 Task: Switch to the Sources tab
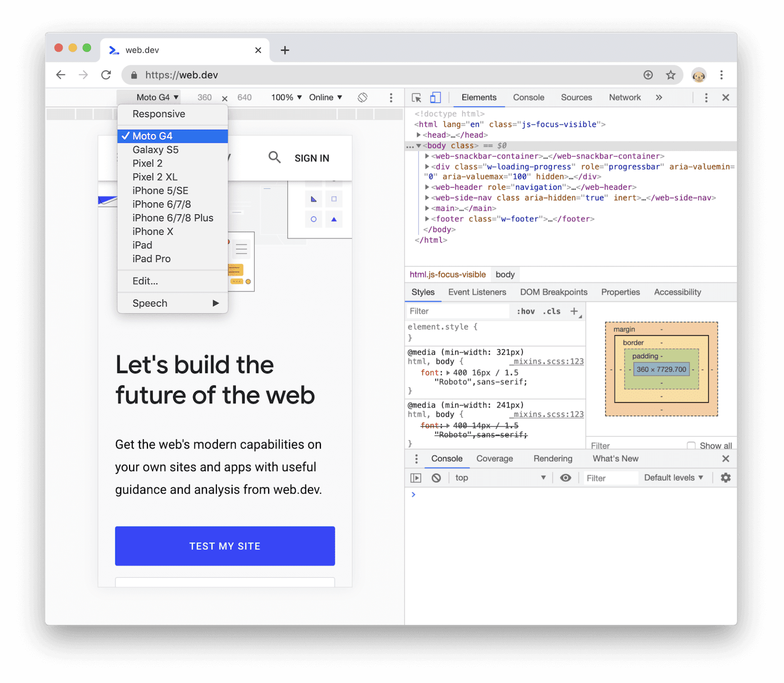coord(576,97)
